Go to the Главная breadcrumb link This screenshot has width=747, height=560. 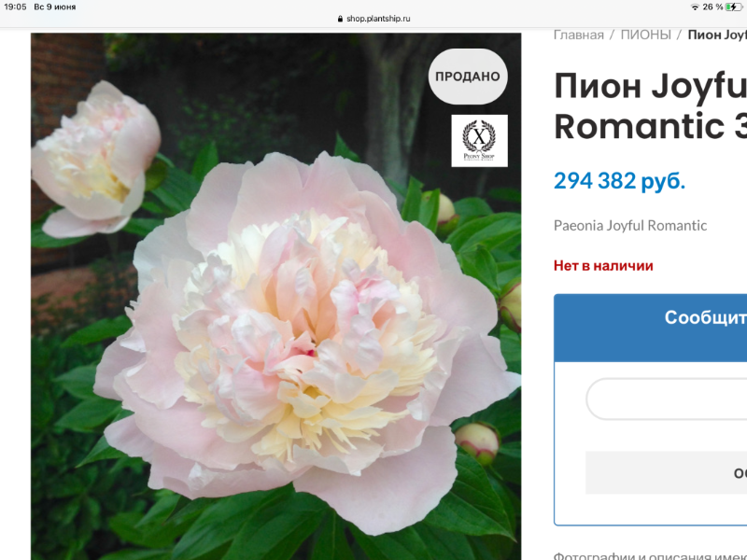(x=578, y=35)
